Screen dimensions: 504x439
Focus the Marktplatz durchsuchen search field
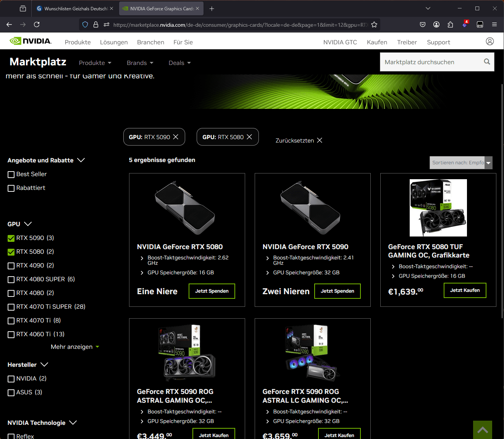point(431,62)
